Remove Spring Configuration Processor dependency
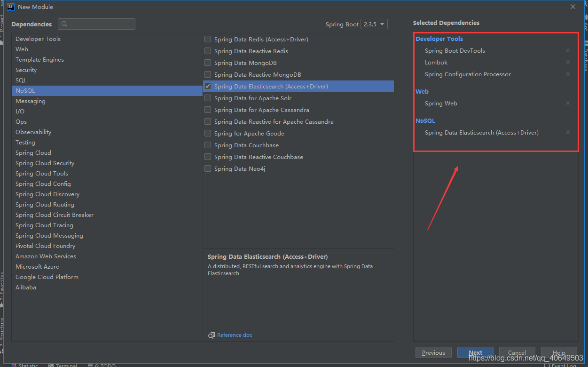 coord(567,74)
